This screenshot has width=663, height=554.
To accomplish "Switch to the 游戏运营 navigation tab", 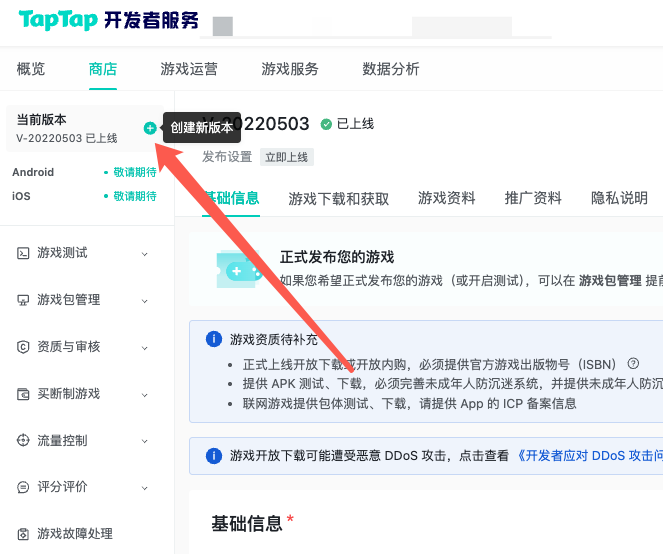I will point(189,69).
